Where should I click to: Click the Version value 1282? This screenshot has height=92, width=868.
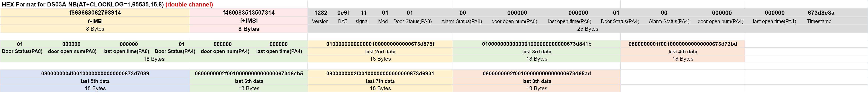[x=320, y=13]
